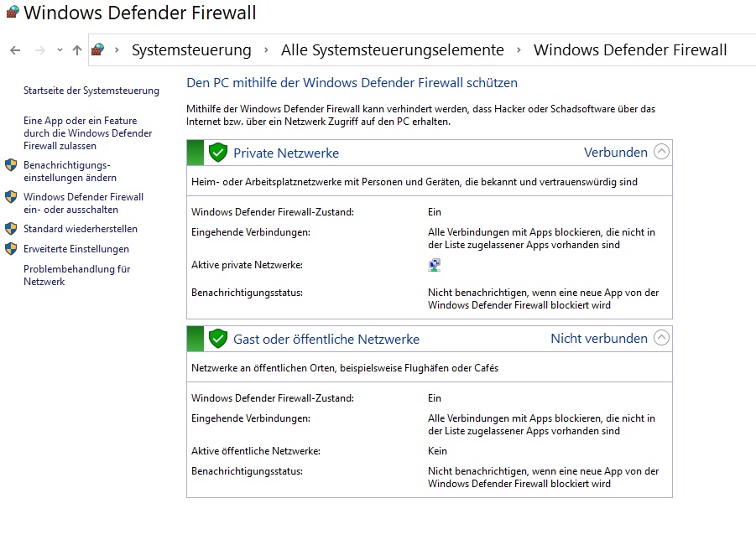756x545 pixels.
Task: Open Problembehandlung für Netzwerk
Action: click(76, 275)
